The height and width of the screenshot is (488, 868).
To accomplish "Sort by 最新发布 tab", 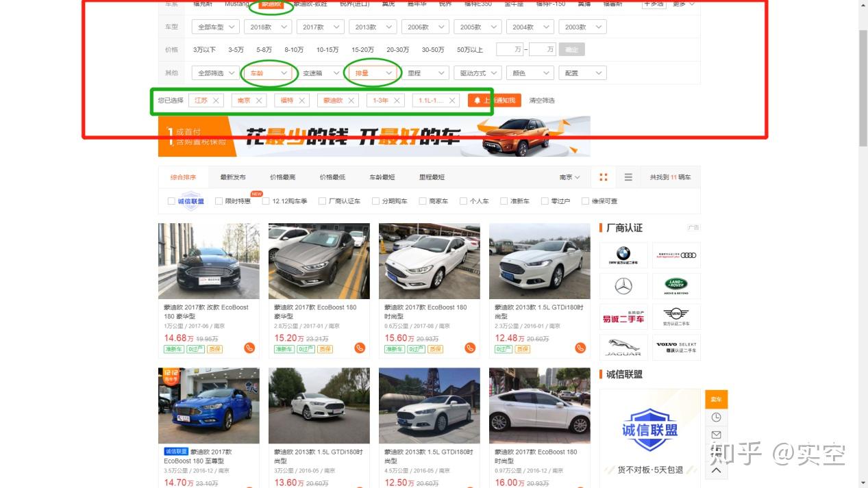I will (233, 177).
